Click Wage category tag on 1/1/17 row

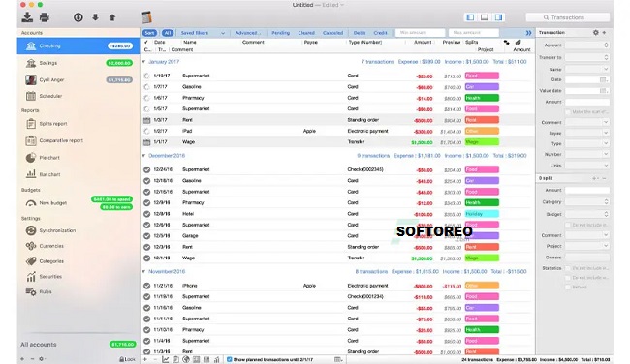(482, 141)
